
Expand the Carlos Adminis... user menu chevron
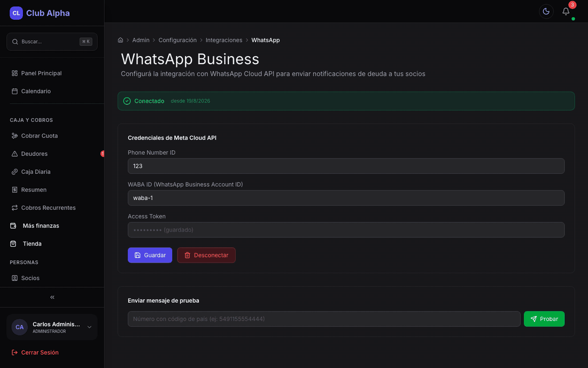click(x=89, y=327)
